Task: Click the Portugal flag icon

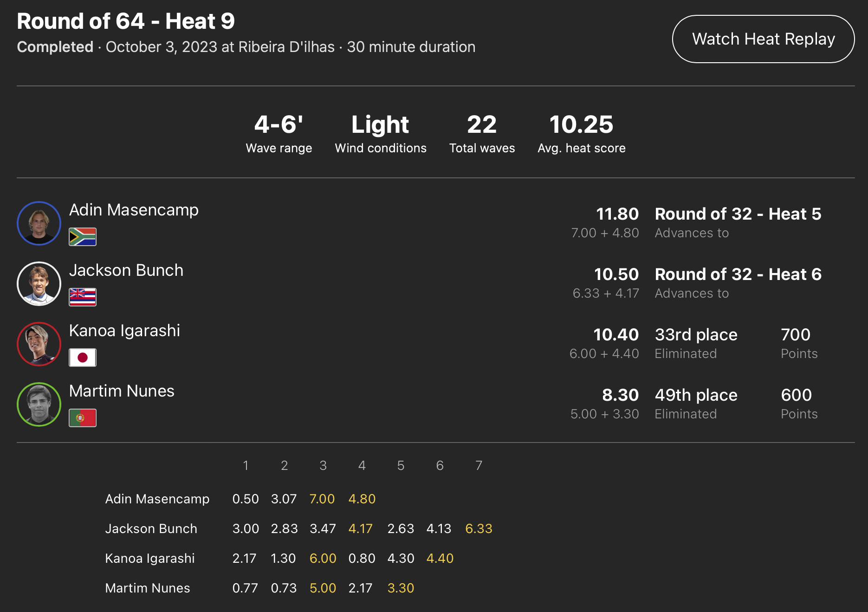Action: tap(83, 418)
